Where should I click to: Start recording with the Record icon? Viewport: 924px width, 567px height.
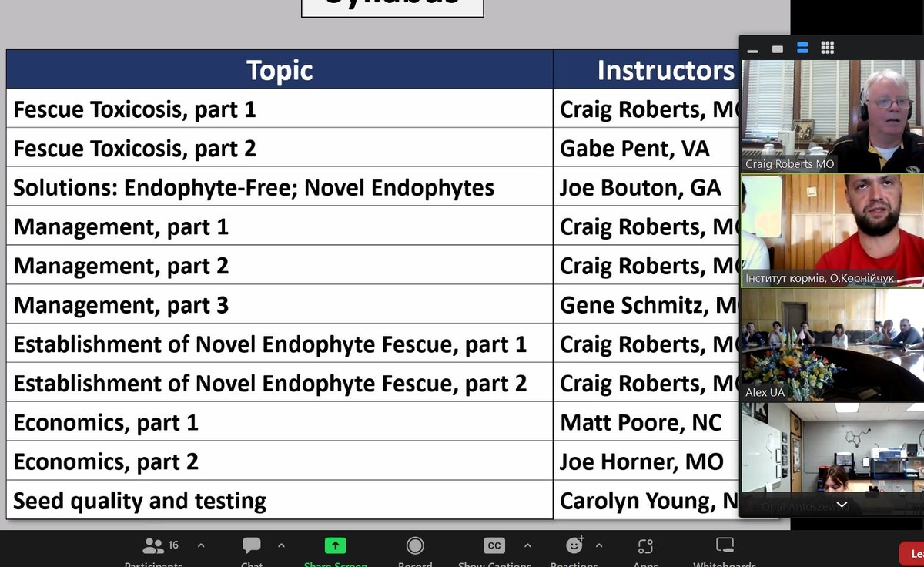[415, 545]
